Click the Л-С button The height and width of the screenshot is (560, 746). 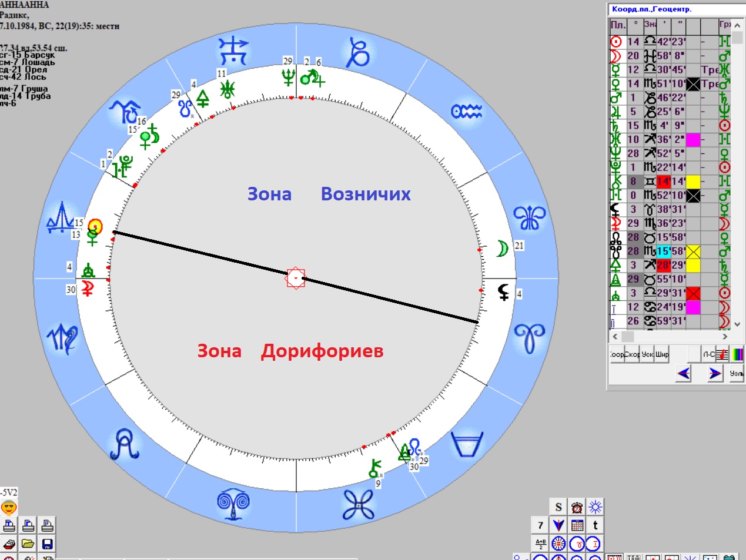coord(709,354)
